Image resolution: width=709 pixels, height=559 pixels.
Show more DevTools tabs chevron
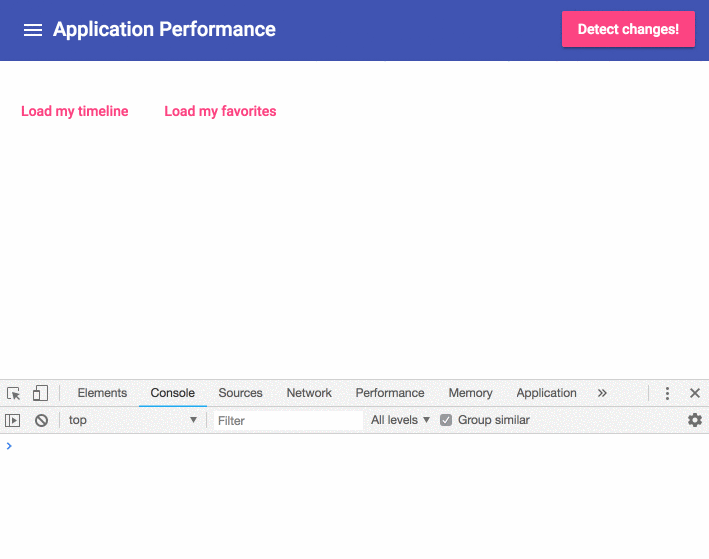602,393
